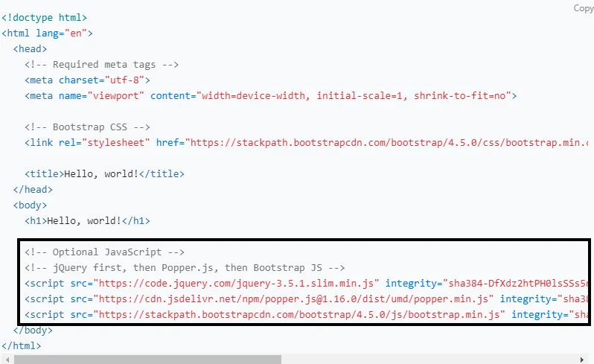
Task: Click the closing </body> tag
Action: (33, 331)
